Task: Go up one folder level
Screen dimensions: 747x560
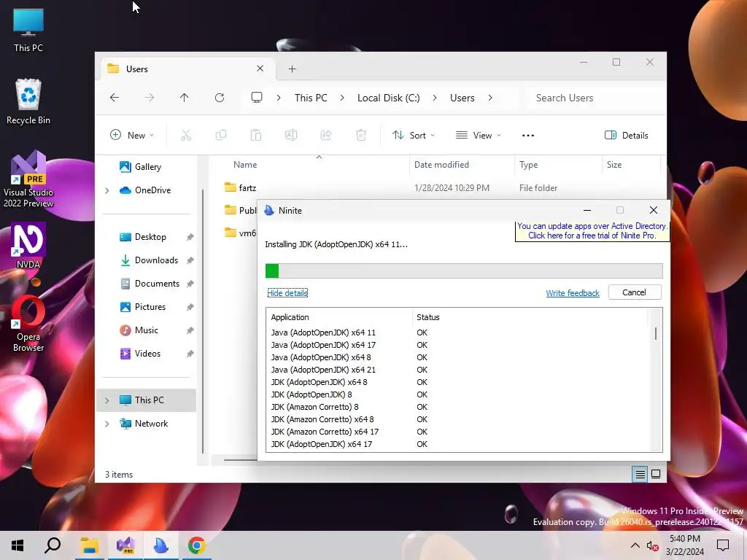Action: click(x=185, y=98)
